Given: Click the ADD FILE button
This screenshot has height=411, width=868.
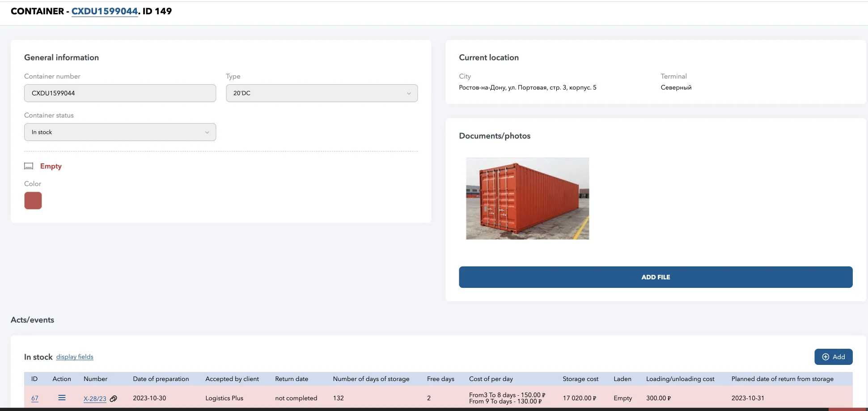Looking at the screenshot, I should (655, 277).
